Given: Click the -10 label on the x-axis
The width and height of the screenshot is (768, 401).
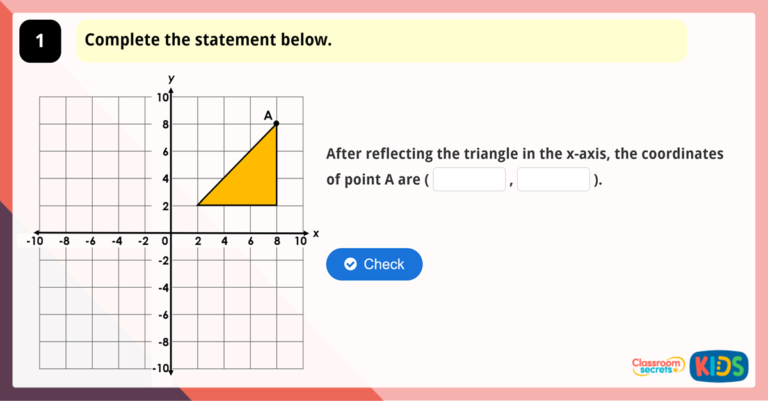Looking at the screenshot, I should coord(35,241).
